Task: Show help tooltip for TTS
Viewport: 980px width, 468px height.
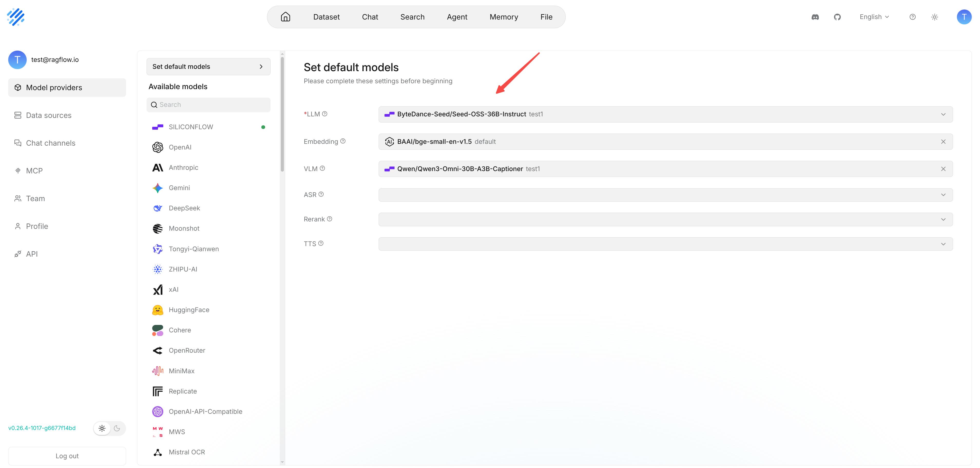Action: 321,243
